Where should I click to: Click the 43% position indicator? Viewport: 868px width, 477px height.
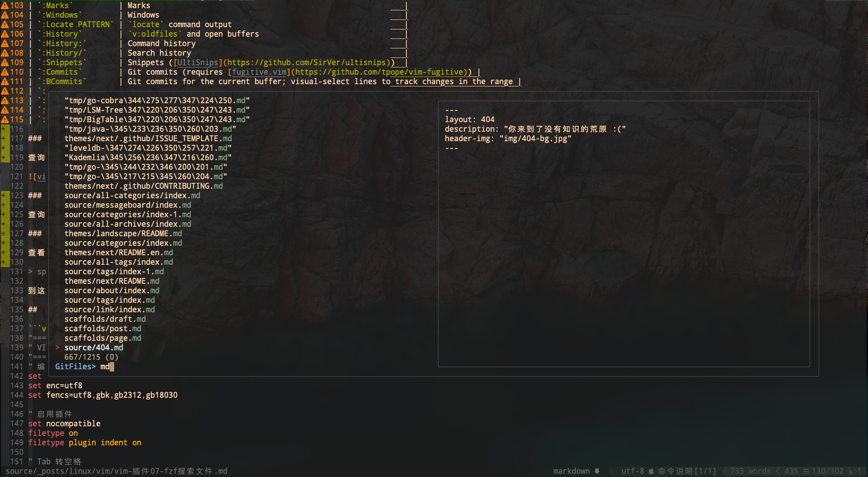[791, 471]
